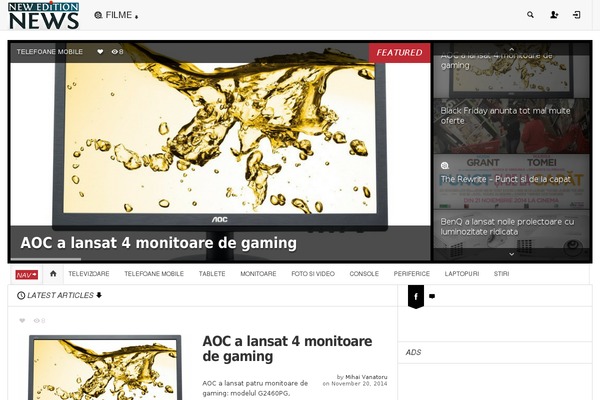Viewport: 600px width, 400px height.
Task: Open article title AOC a lansat 4 monitoare de gaming
Action: tap(287, 348)
